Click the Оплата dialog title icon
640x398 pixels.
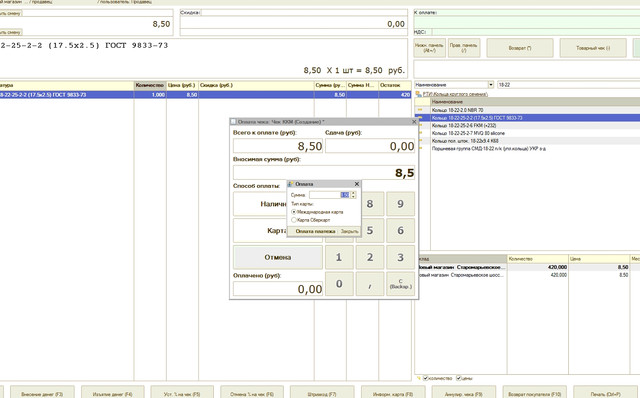[291, 184]
